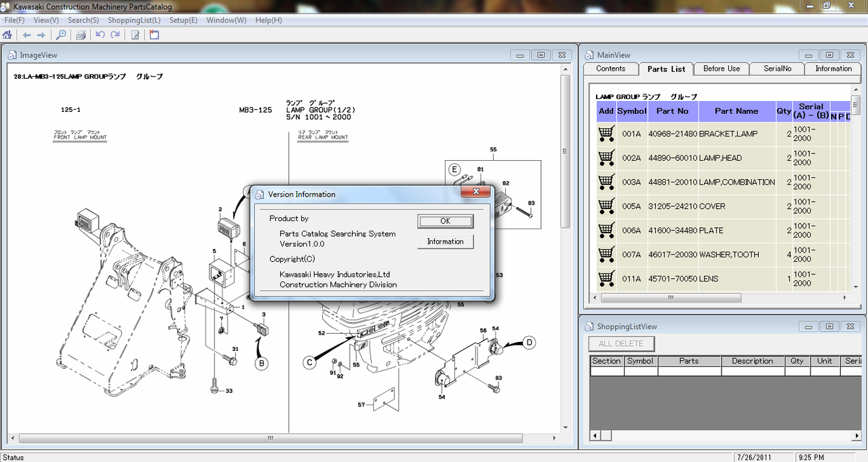Open the File(F) menu
This screenshot has height=462, width=868.
pos(15,20)
